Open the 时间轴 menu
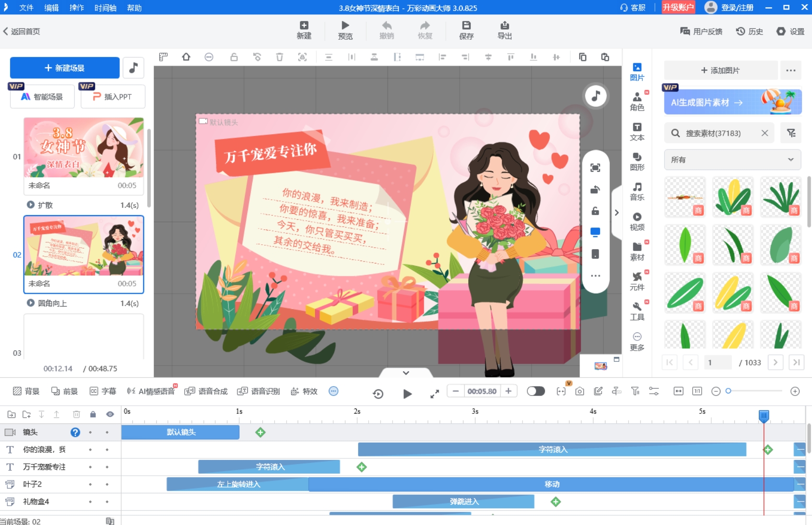 105,8
